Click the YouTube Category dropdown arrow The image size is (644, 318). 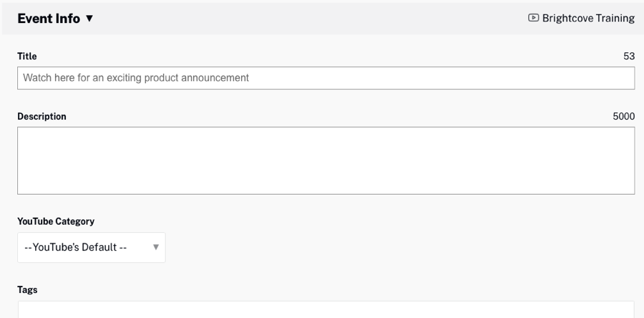(x=156, y=248)
